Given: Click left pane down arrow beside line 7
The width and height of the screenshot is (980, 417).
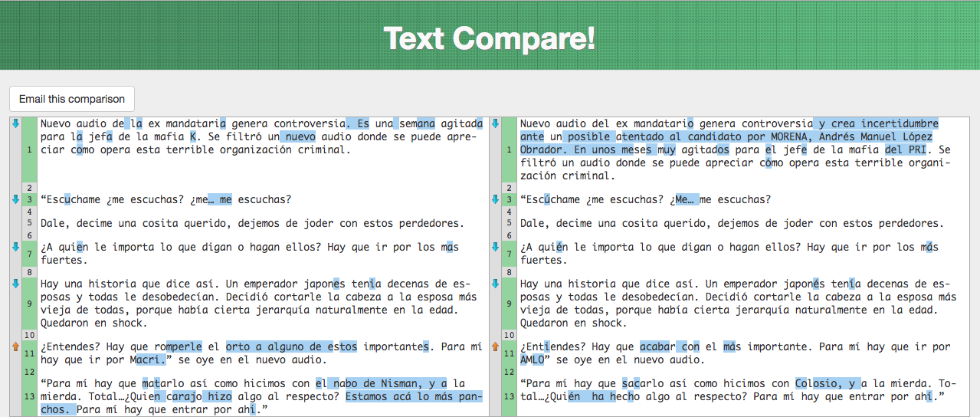Looking at the screenshot, I should click(x=15, y=248).
